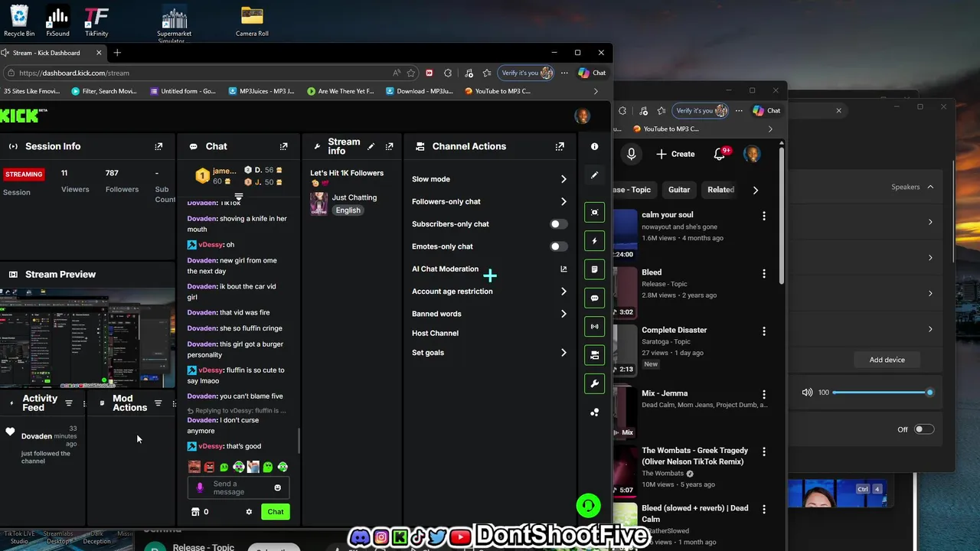Screen dimensions: 980x551
Task: Pop out the Chat panel
Action: coord(283,146)
